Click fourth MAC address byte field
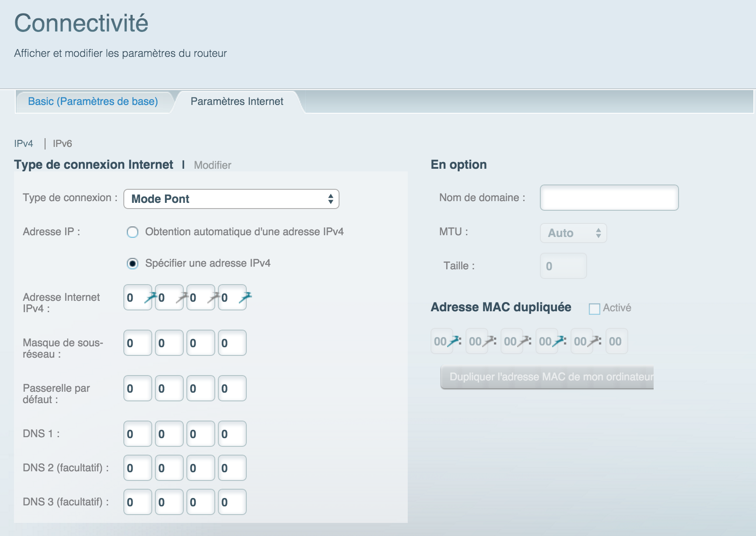The width and height of the screenshot is (756, 536). pos(547,341)
